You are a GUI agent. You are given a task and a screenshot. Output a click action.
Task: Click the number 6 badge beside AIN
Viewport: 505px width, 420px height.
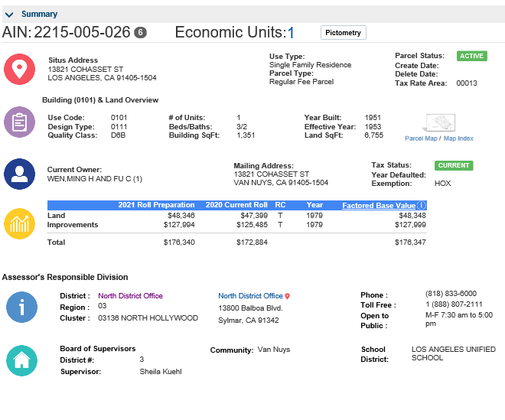[x=140, y=33]
